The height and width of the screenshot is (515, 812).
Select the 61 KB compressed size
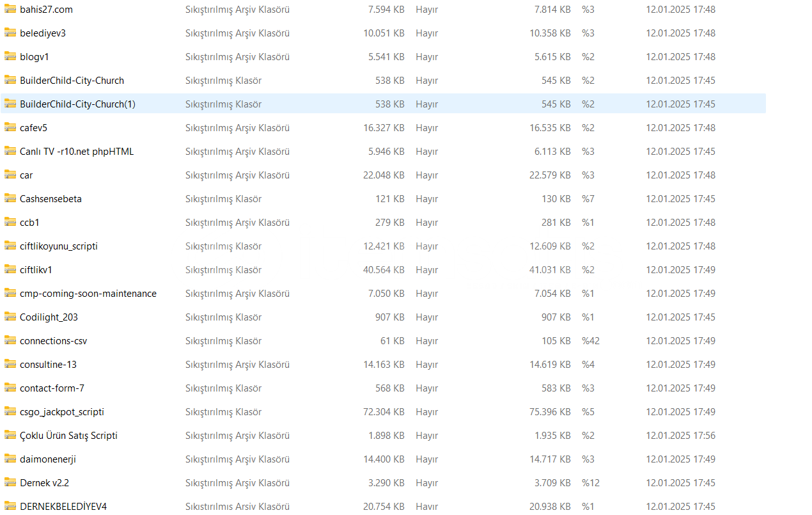[393, 341]
